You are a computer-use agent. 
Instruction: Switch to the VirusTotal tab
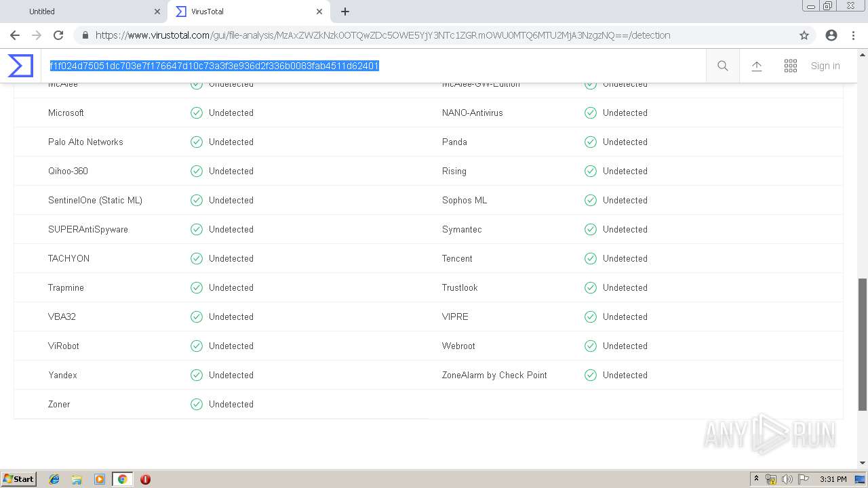coord(248,12)
